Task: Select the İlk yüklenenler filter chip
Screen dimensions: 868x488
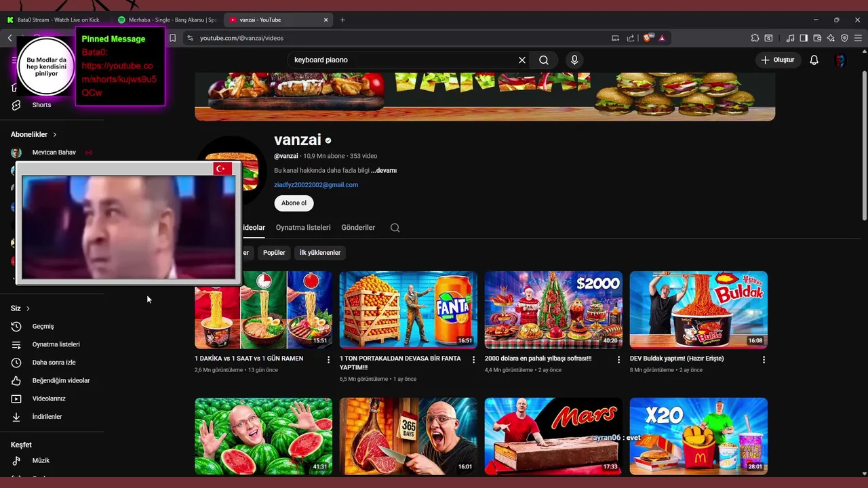Action: 320,253
